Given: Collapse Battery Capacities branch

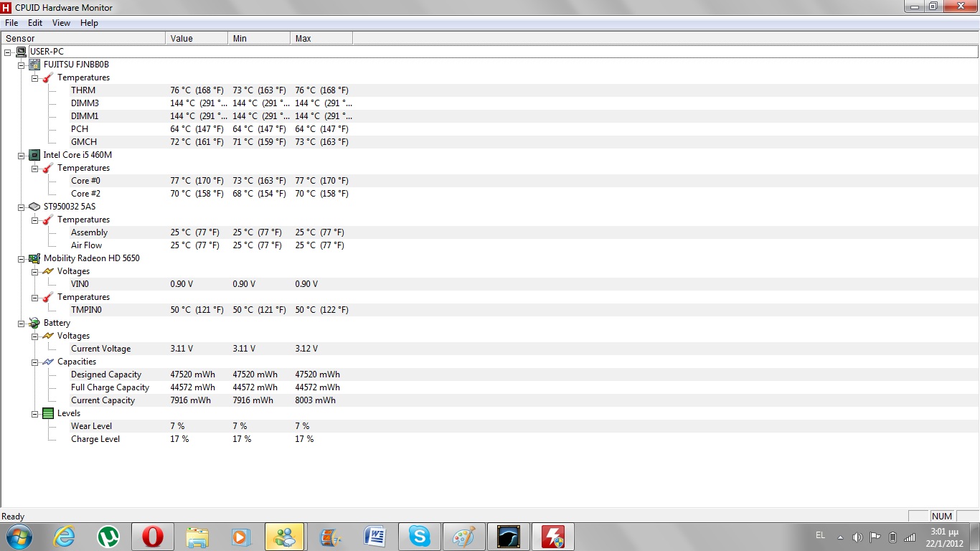Looking at the screenshot, I should (34, 362).
